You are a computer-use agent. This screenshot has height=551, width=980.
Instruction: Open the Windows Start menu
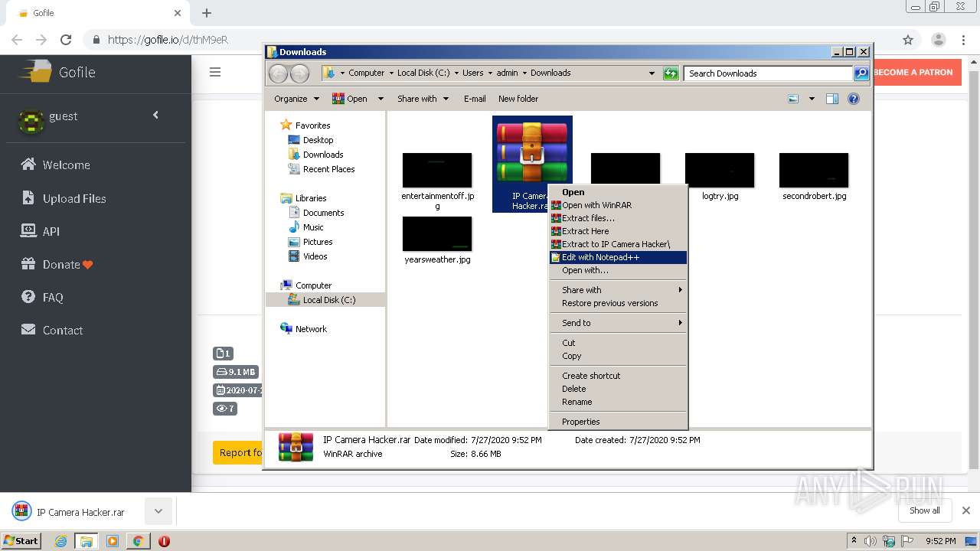pyautogui.click(x=21, y=541)
